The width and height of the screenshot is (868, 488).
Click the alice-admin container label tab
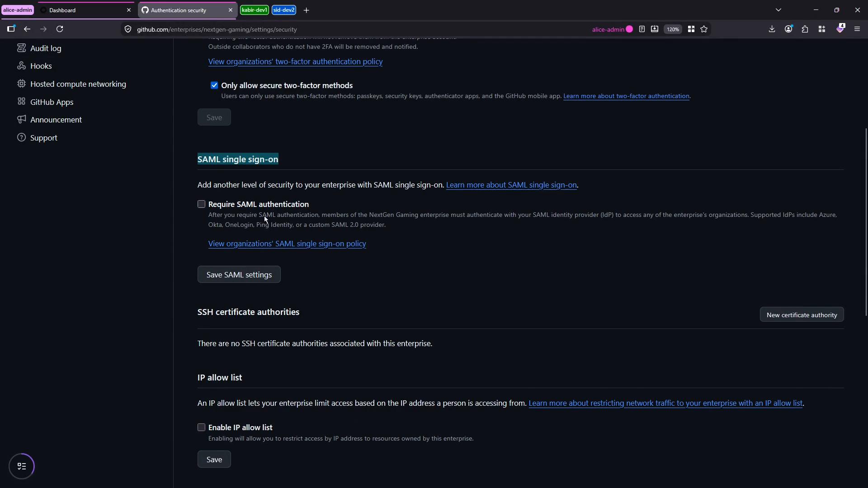(x=18, y=10)
